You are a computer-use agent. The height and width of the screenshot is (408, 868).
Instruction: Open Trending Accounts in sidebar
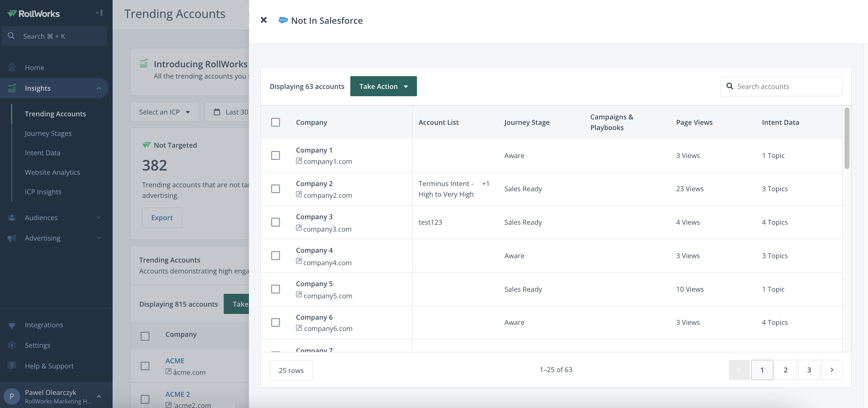pyautogui.click(x=55, y=114)
